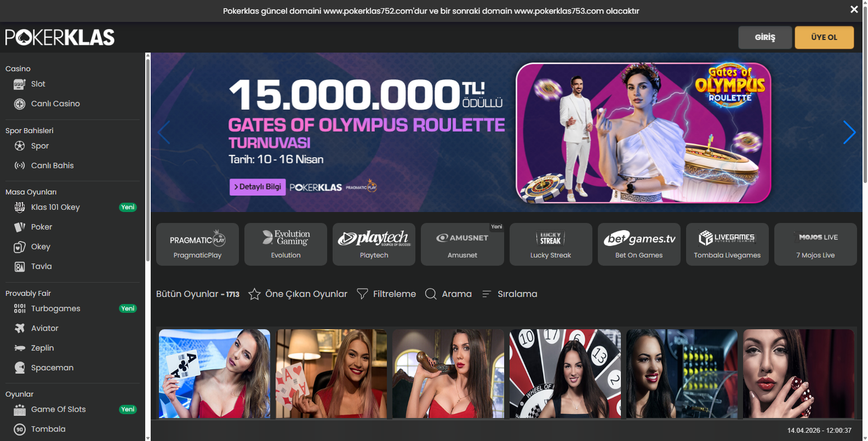Image resolution: width=868 pixels, height=441 pixels.
Task: Click the Yeni badge beside Game Of Slots
Action: pyautogui.click(x=128, y=409)
